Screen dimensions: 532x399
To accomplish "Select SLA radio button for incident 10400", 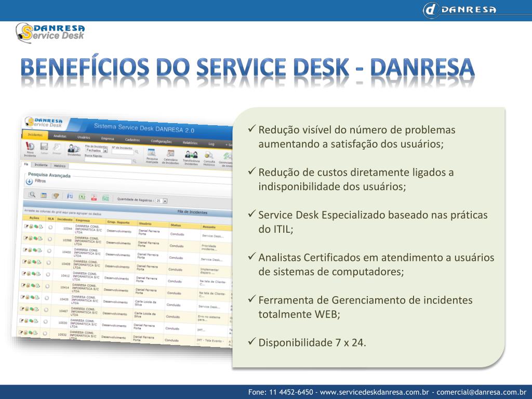I will pos(49,251).
